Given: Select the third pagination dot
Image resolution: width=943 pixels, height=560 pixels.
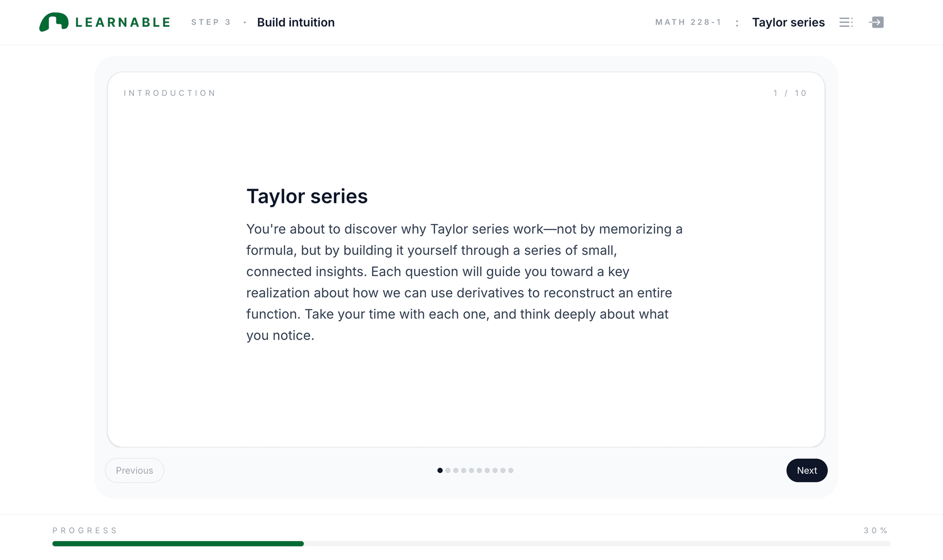Looking at the screenshot, I should pyautogui.click(x=456, y=470).
